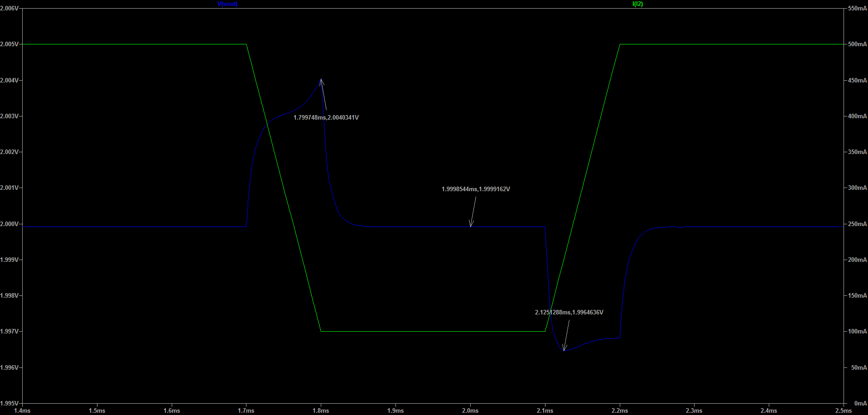Click the 400mA right axis label
The image size is (868, 415).
click(x=857, y=116)
